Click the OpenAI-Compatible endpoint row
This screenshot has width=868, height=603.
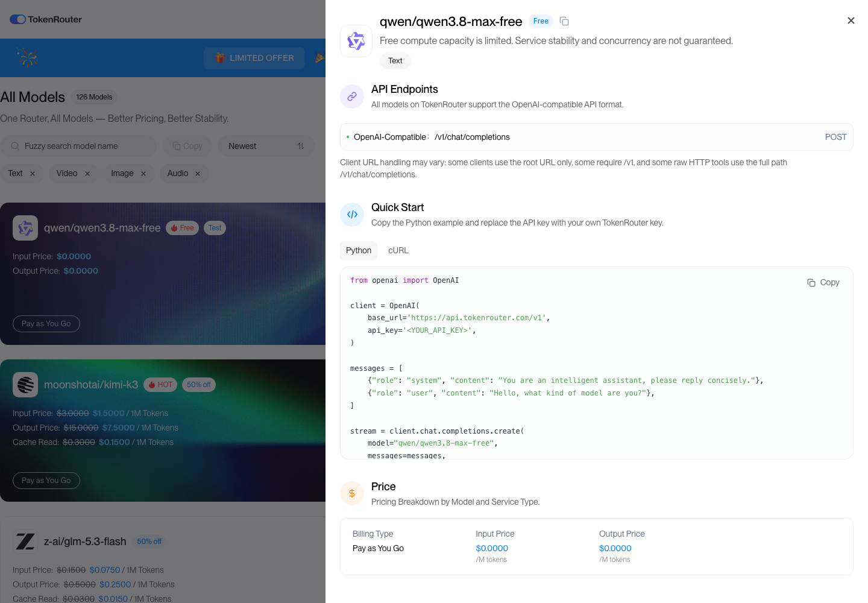[x=597, y=137]
